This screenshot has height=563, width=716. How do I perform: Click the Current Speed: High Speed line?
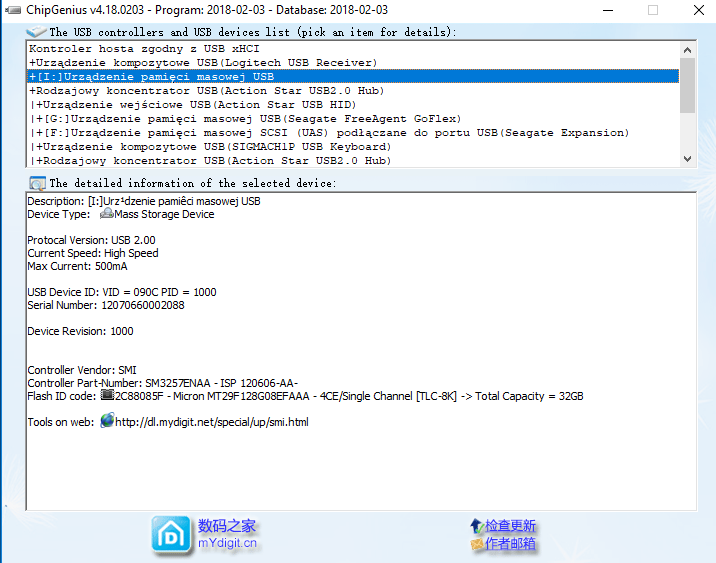click(93, 253)
